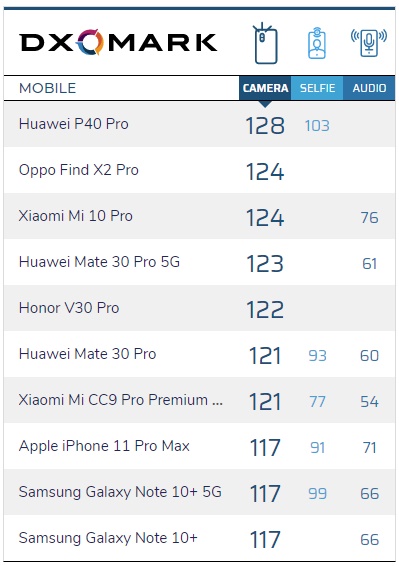Image resolution: width=399 pixels, height=566 pixels.
Task: Click Samsung Galaxy Note 10+ 5G selfie score 99
Action: pyautogui.click(x=317, y=494)
